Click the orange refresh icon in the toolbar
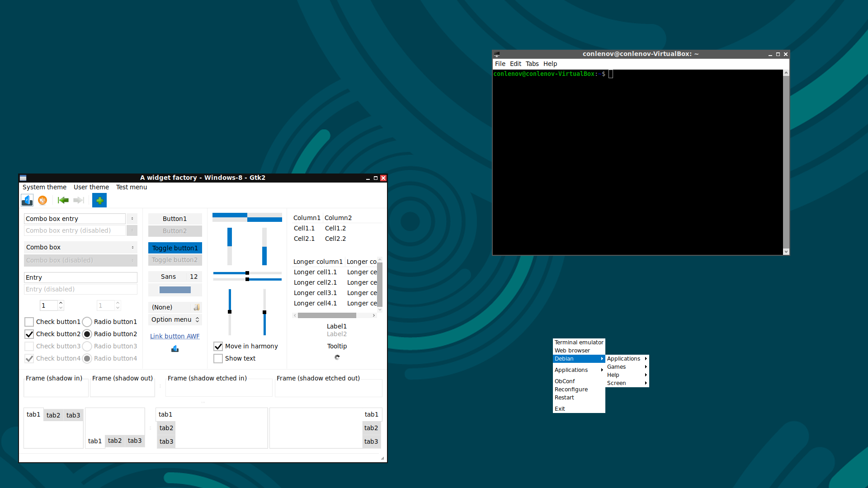The width and height of the screenshot is (868, 488). pos(42,200)
